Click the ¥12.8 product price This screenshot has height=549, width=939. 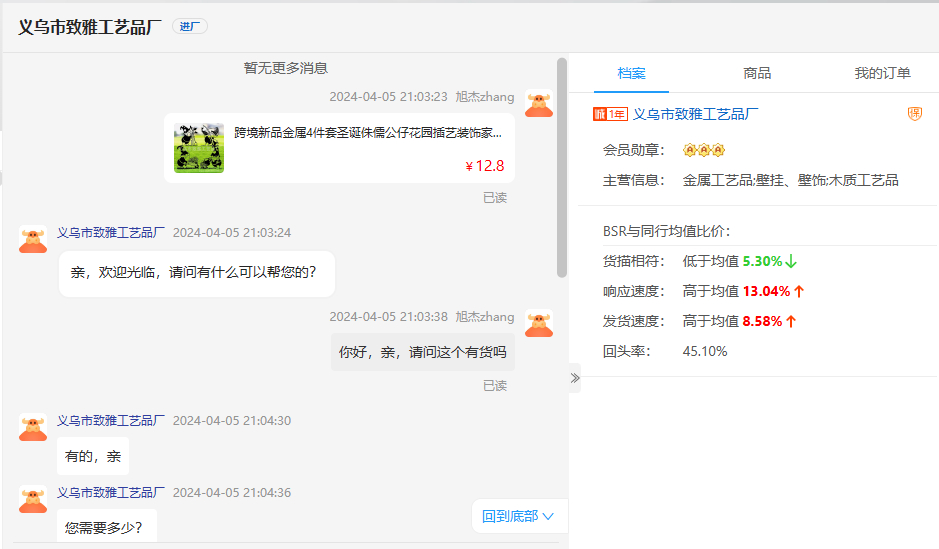(x=485, y=166)
